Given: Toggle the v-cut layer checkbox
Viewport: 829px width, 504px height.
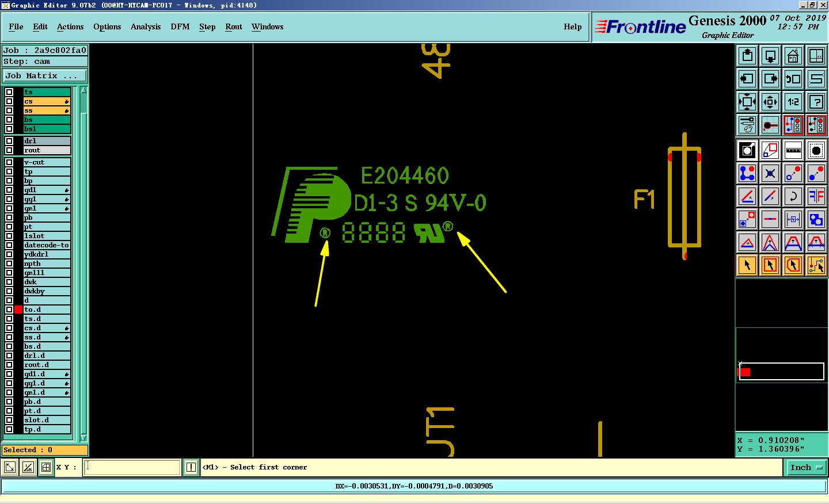Looking at the screenshot, I should pos(9,162).
